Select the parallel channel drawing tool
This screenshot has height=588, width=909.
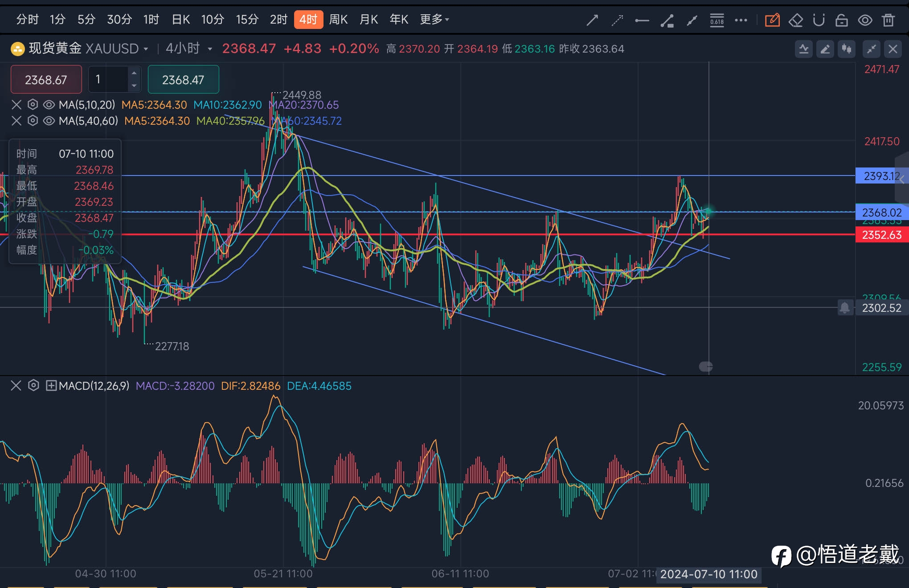[x=692, y=20]
